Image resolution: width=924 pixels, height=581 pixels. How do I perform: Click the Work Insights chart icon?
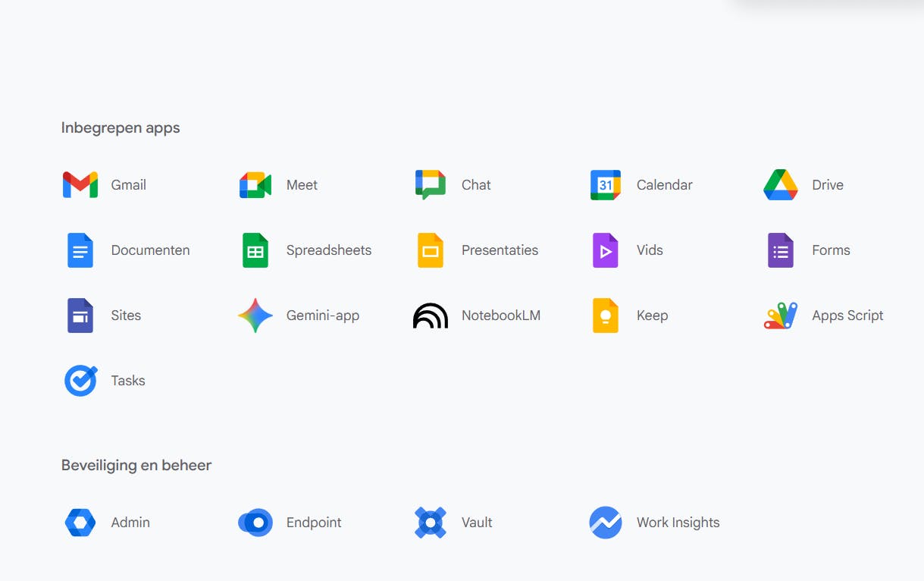[x=606, y=523]
